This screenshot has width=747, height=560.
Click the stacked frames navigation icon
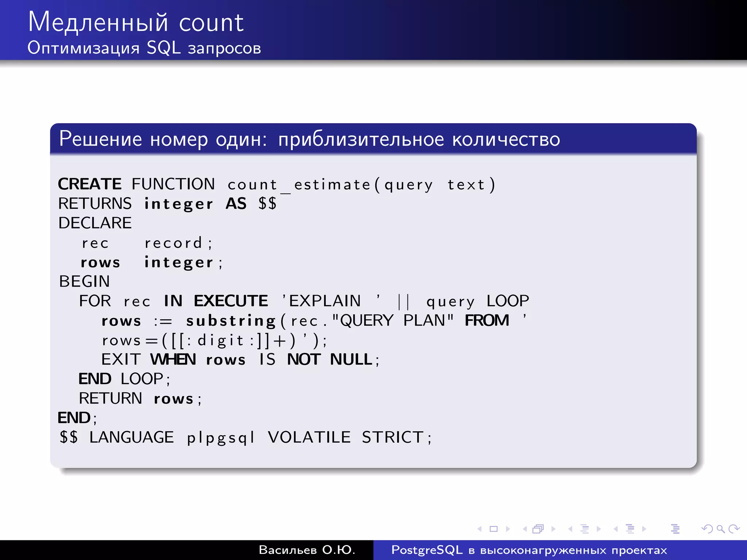pos(538,529)
